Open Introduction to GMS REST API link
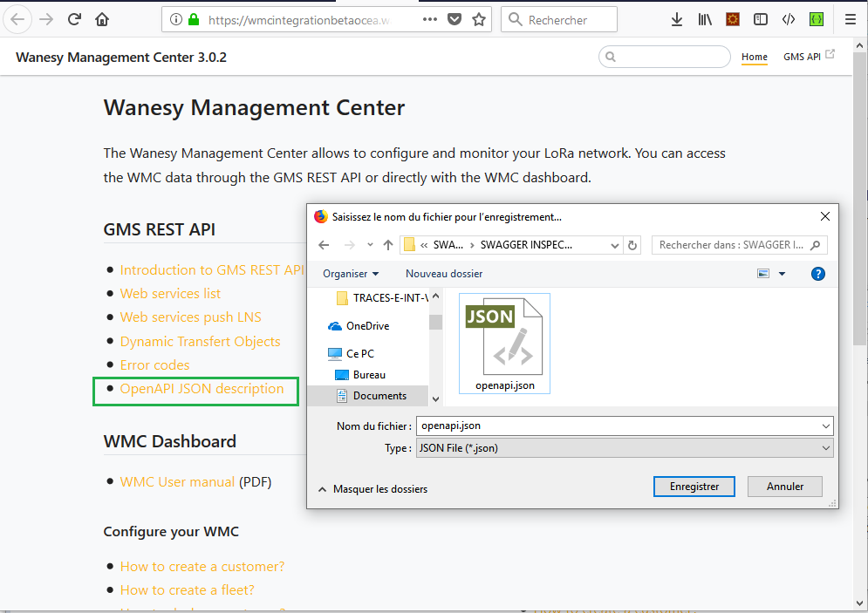868x613 pixels. point(212,270)
